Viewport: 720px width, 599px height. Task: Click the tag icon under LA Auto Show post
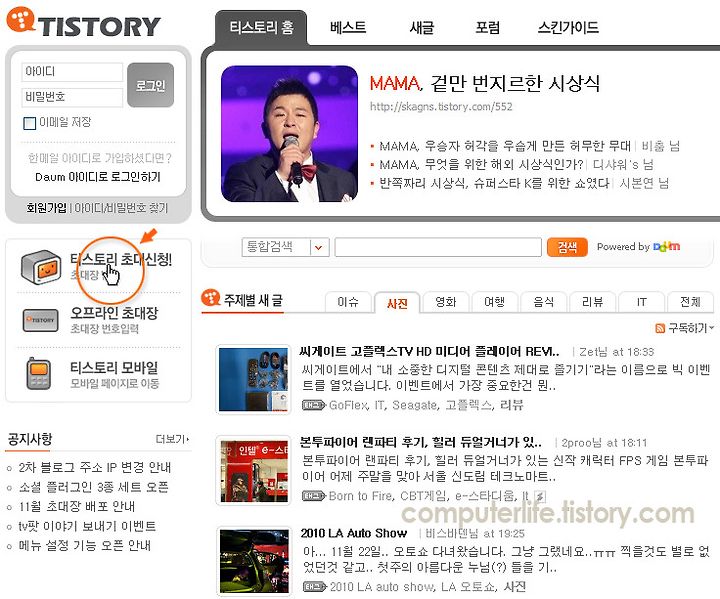coord(315,587)
